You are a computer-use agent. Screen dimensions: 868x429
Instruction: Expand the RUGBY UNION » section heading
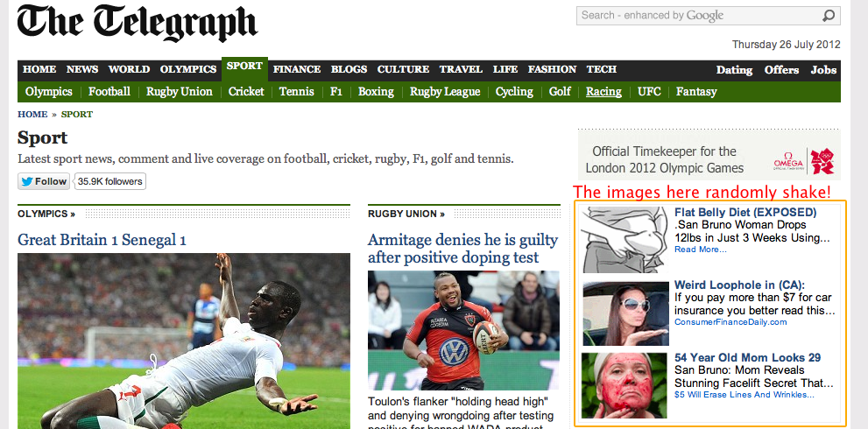click(x=406, y=214)
